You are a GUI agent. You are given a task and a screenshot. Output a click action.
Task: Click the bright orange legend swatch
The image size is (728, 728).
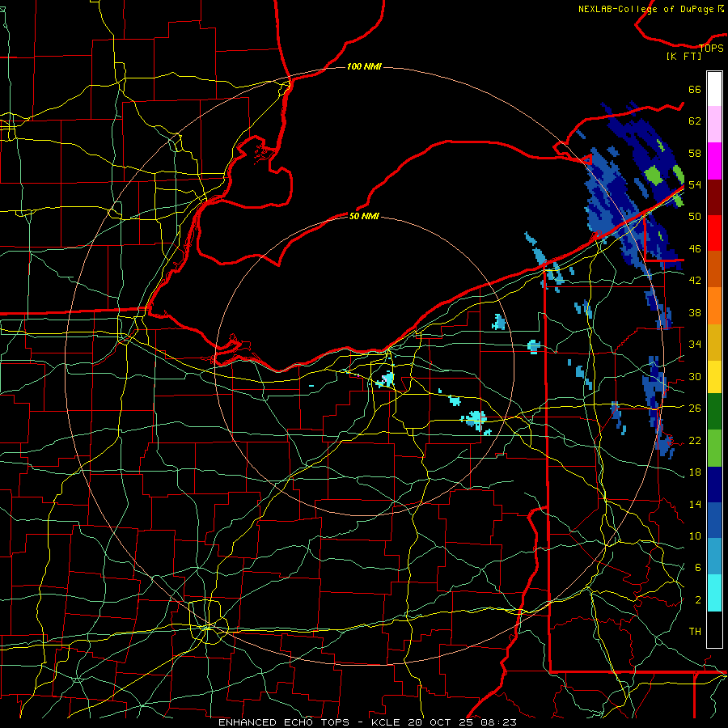tap(714, 306)
